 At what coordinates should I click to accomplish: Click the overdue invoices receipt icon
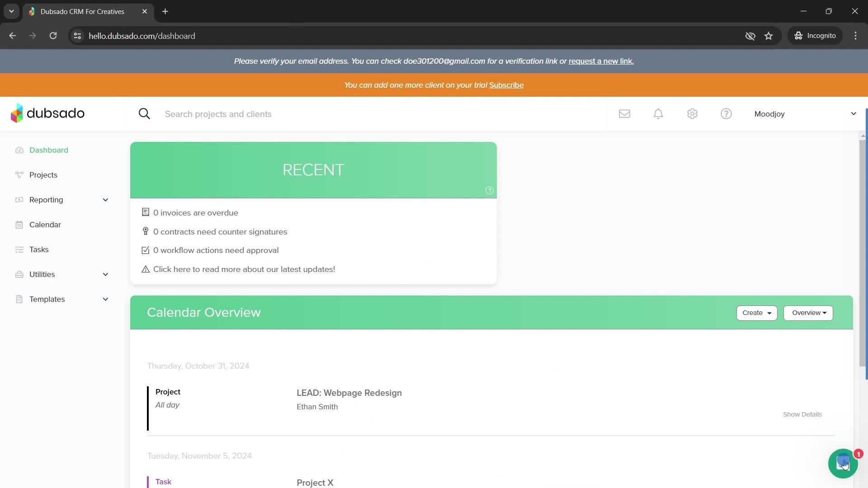pos(146,212)
